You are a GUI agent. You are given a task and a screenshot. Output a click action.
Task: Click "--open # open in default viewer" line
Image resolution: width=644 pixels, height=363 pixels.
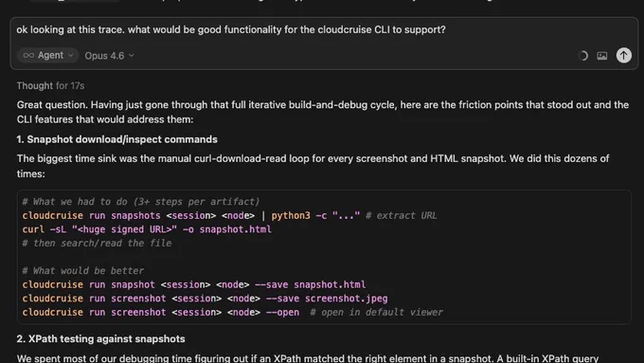[232, 312]
